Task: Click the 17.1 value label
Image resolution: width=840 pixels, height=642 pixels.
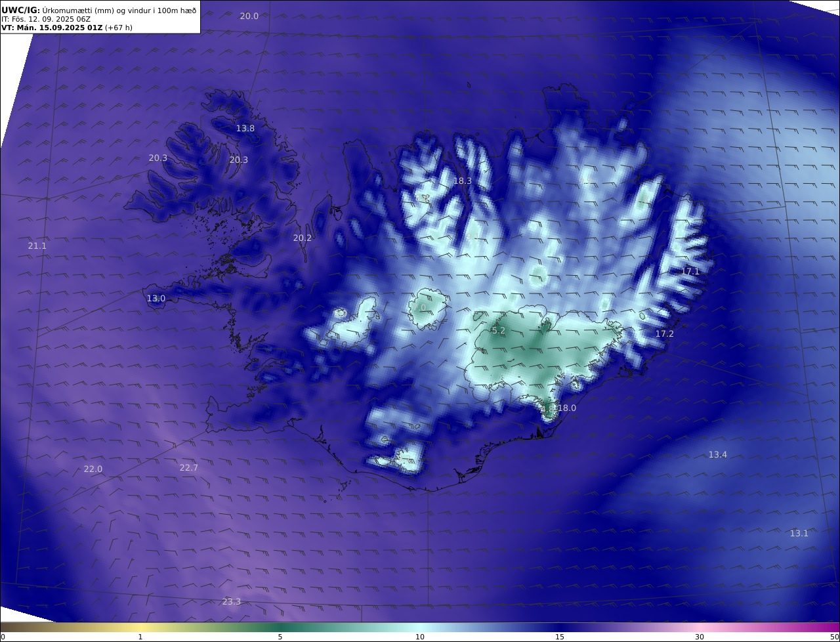Action: (x=690, y=271)
